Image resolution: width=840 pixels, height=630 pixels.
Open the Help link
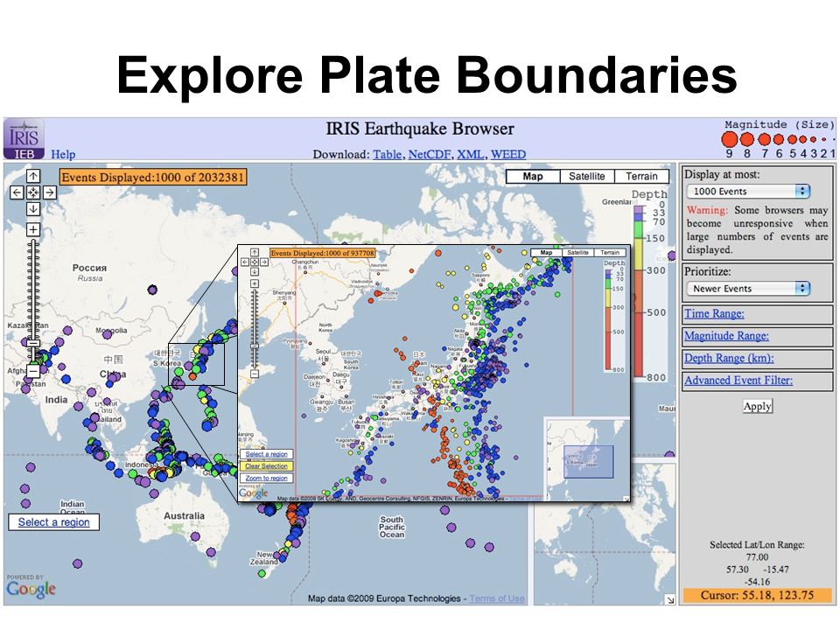coord(63,154)
